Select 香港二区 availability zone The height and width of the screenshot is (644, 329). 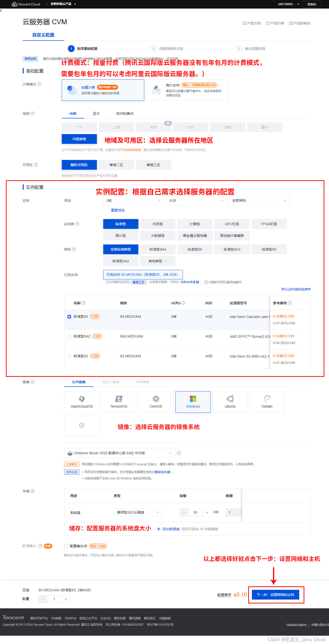[116, 165]
